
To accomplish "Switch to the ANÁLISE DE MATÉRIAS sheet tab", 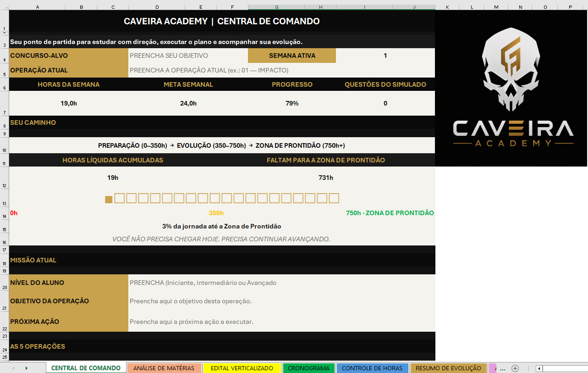I will tap(164, 368).
